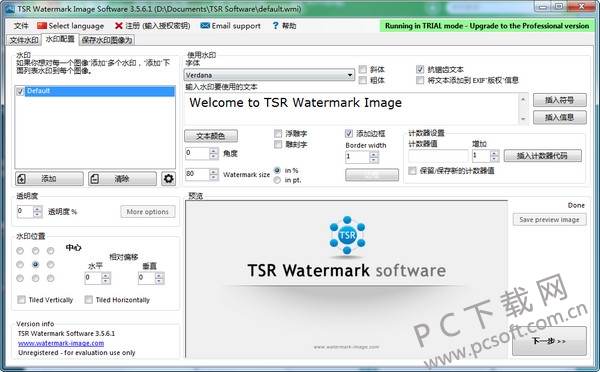Viewport: 600px width, 372px height.
Task: Open Select language menu with flag icon
Action: pos(71,26)
